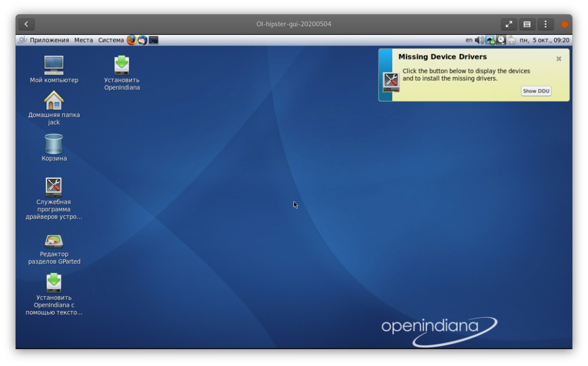Click the Time Slider clock icon in the tray
The image size is (588, 366).
(x=501, y=40)
